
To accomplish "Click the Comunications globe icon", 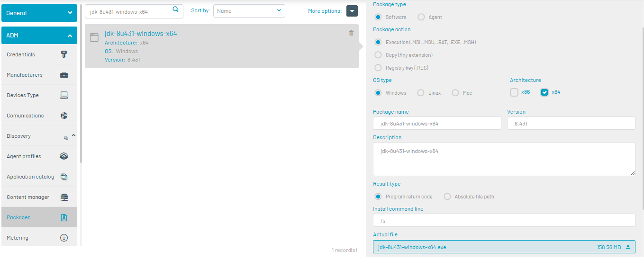I will [x=64, y=116].
